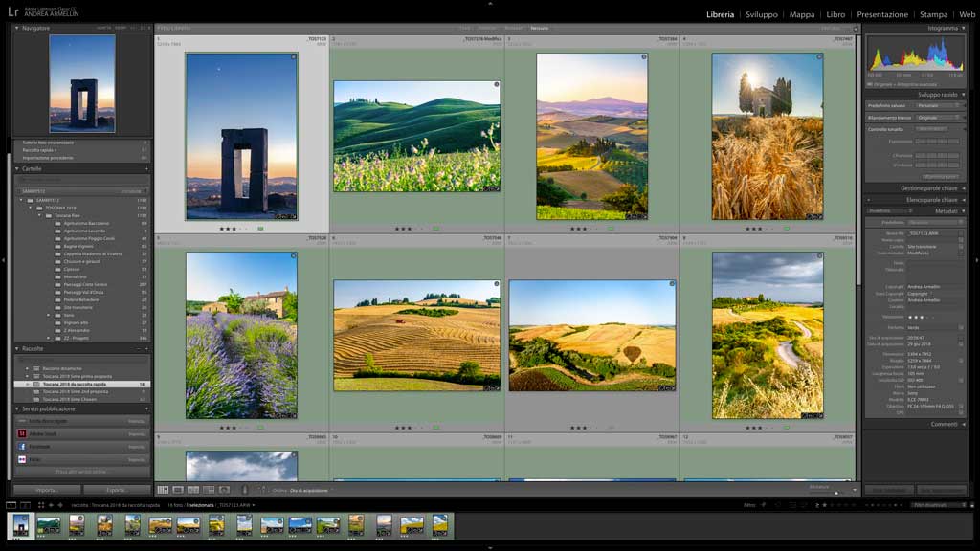Viewport: 980px width, 551px height.
Task: Open people view in toolbar
Action: click(x=224, y=490)
